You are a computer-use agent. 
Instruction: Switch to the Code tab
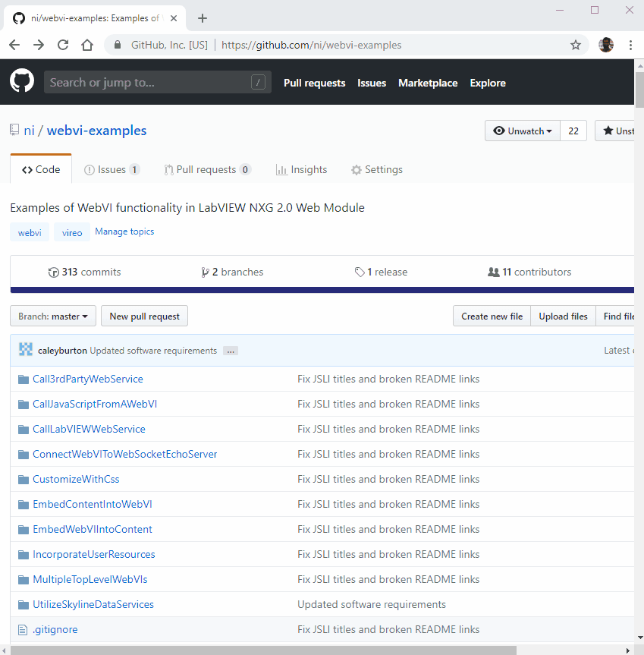(x=41, y=169)
